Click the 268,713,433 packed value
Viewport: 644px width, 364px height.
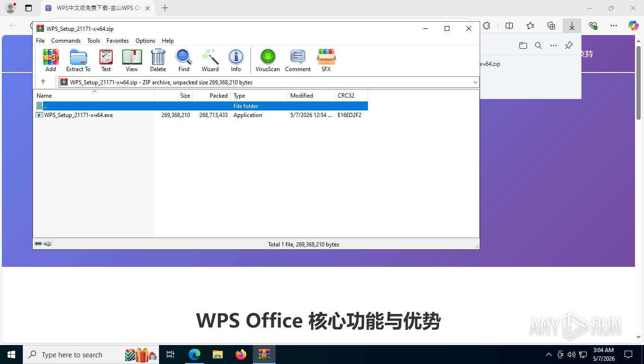(x=214, y=115)
